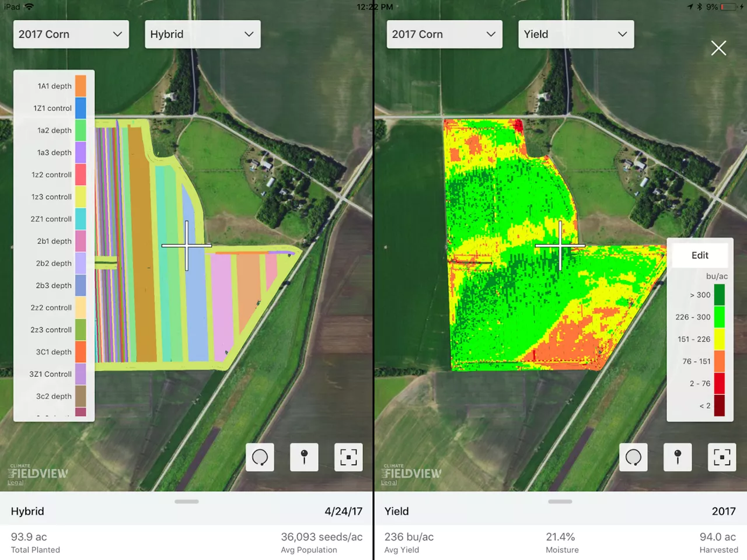Open the Hybrid layer dropdown
The image size is (747, 560).
point(202,34)
